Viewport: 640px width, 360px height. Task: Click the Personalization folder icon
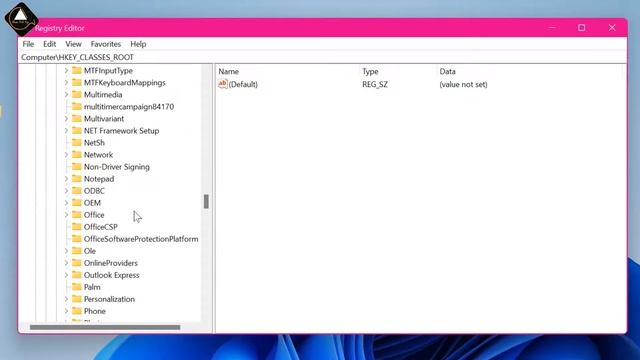tap(77, 299)
